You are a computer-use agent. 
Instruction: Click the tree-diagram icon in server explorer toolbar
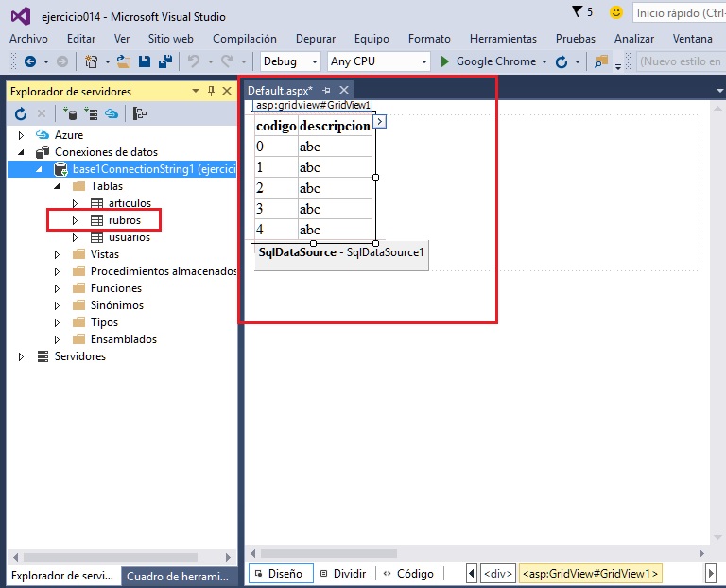click(139, 113)
